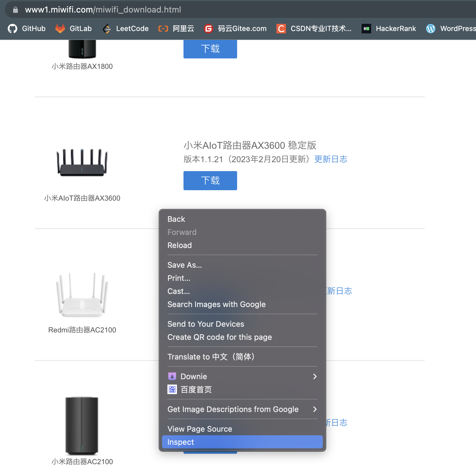Viewport: 476px width, 474px height.
Task: Select the greyed Forward menu entry
Action: [242, 232]
